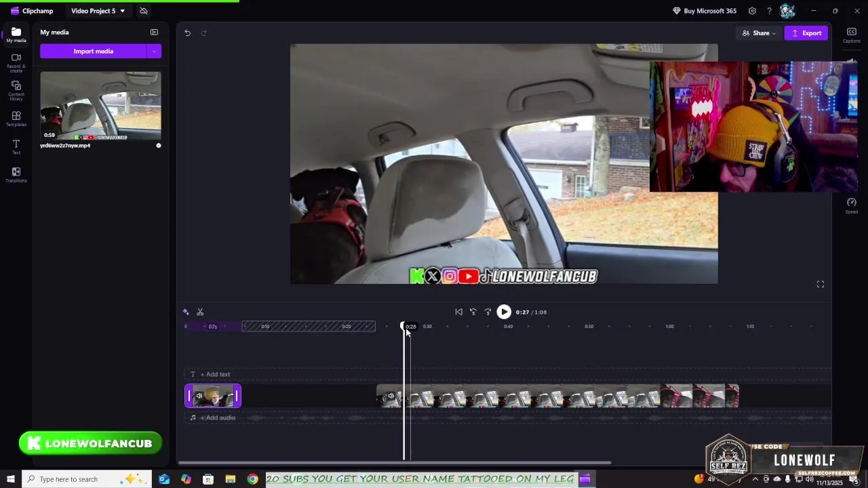Screen dimensions: 868x488
Task: Mute audio of the first clip
Action: (x=199, y=396)
